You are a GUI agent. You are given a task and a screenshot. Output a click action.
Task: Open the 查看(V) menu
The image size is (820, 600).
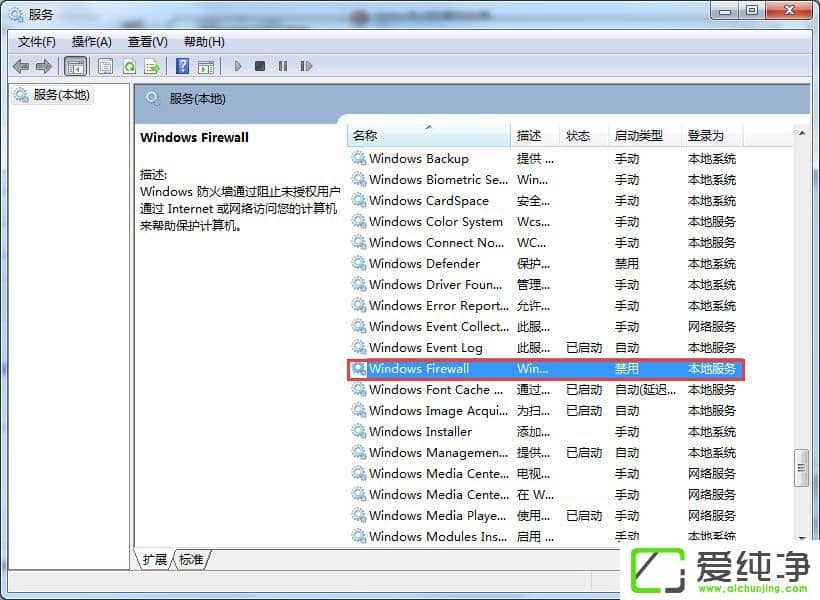point(146,41)
